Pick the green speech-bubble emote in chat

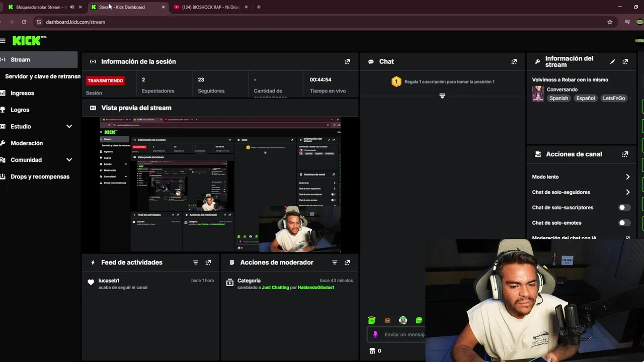tap(419, 320)
